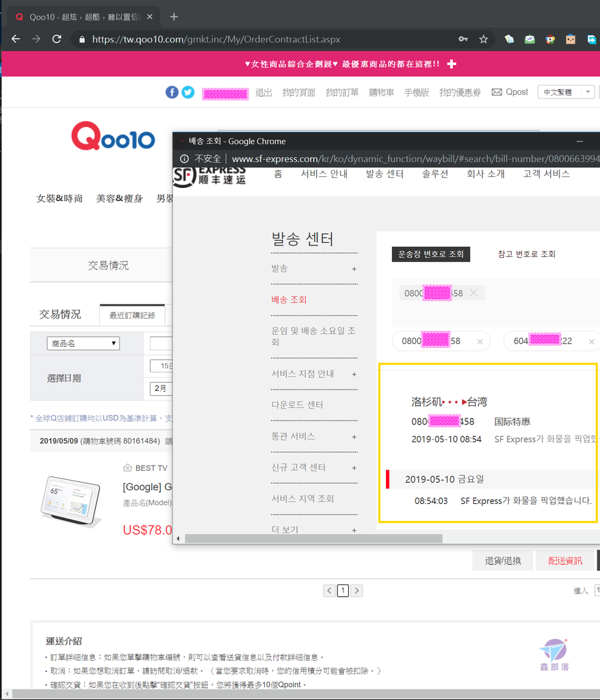Expand the 서비스 지점 안내 section
Screen dimensions: 600x700
pos(354,374)
